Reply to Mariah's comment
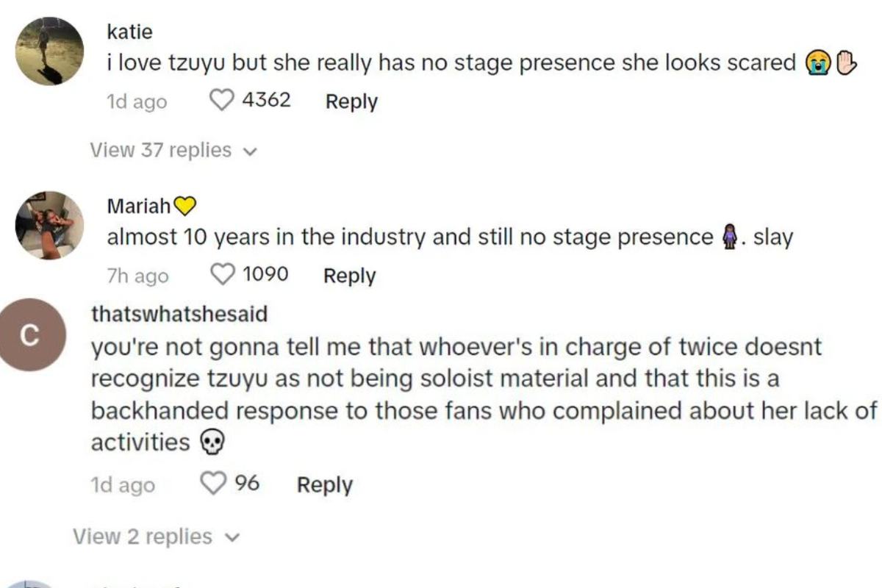The height and width of the screenshot is (588, 882). (x=349, y=276)
